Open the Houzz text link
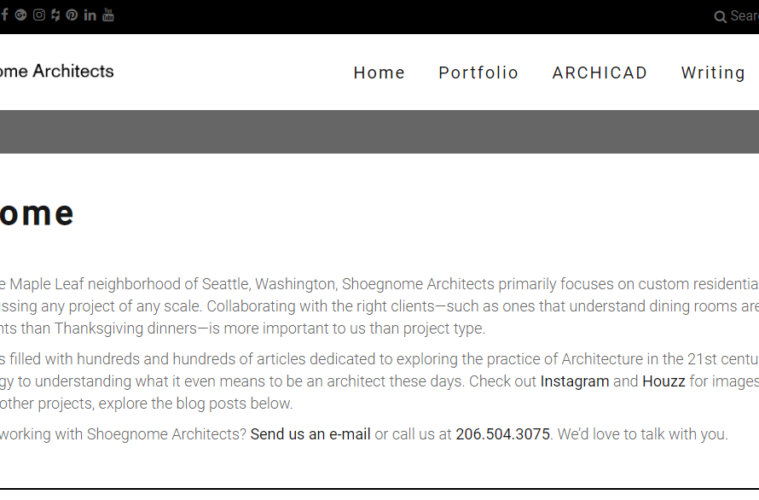759x500 pixels. (663, 381)
